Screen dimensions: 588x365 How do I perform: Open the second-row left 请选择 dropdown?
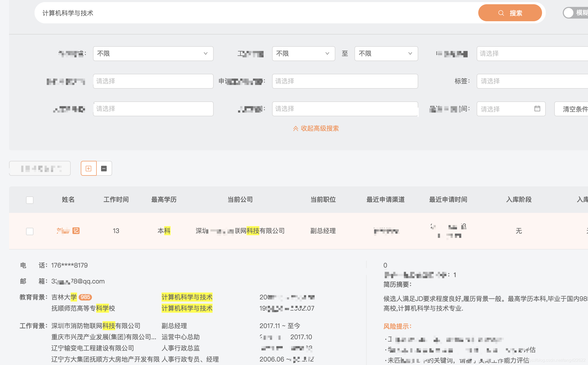153,81
